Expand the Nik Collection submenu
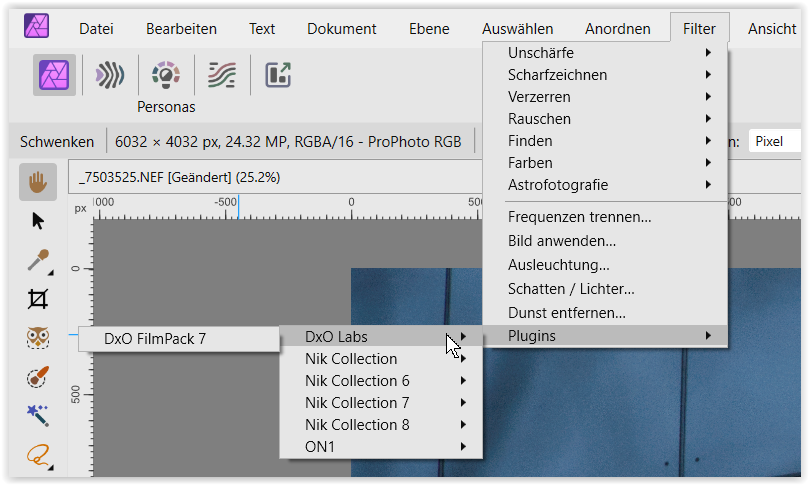Image resolution: width=809 pixels, height=485 pixels. (x=381, y=359)
